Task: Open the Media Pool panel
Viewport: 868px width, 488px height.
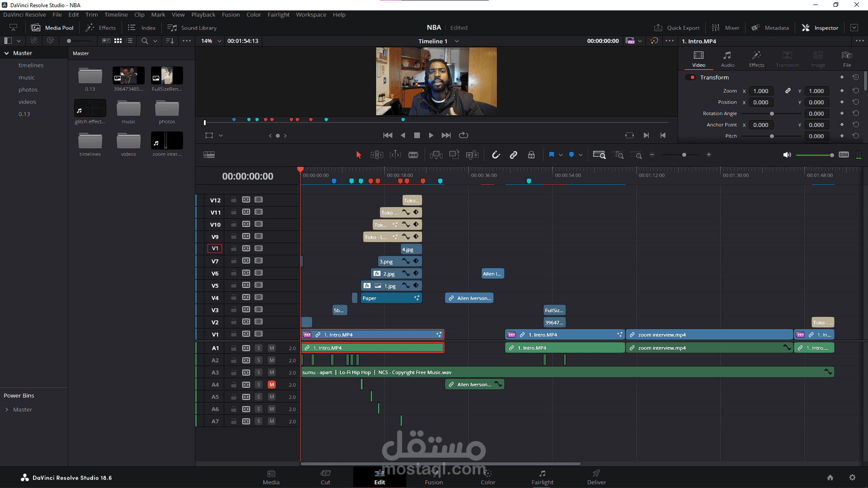Action: [x=52, y=28]
